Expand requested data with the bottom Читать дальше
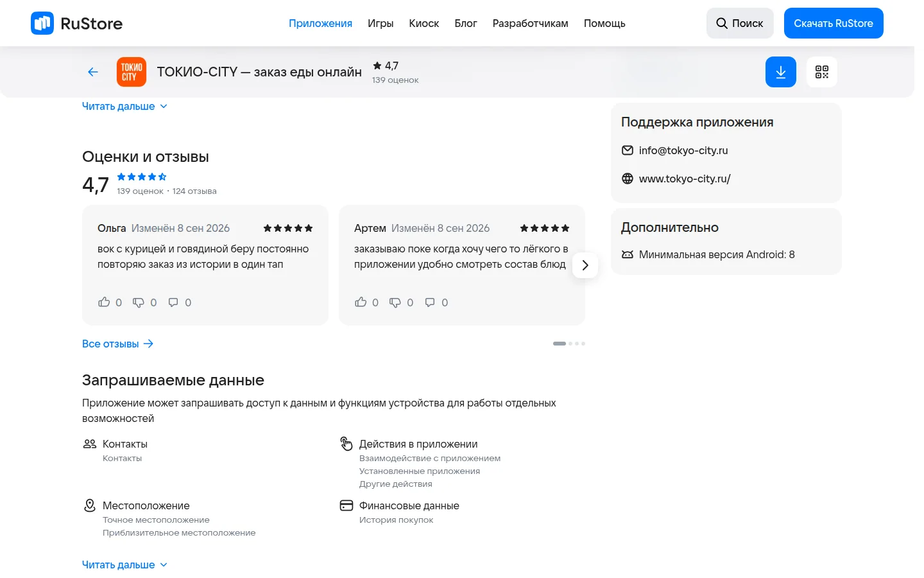The image size is (924, 578). (x=124, y=565)
